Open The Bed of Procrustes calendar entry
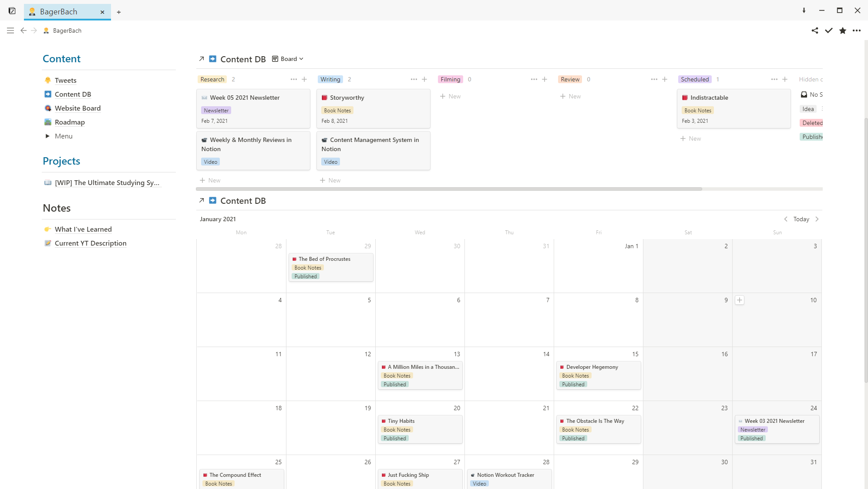Viewport: 868px width, 489px height. coord(331,267)
